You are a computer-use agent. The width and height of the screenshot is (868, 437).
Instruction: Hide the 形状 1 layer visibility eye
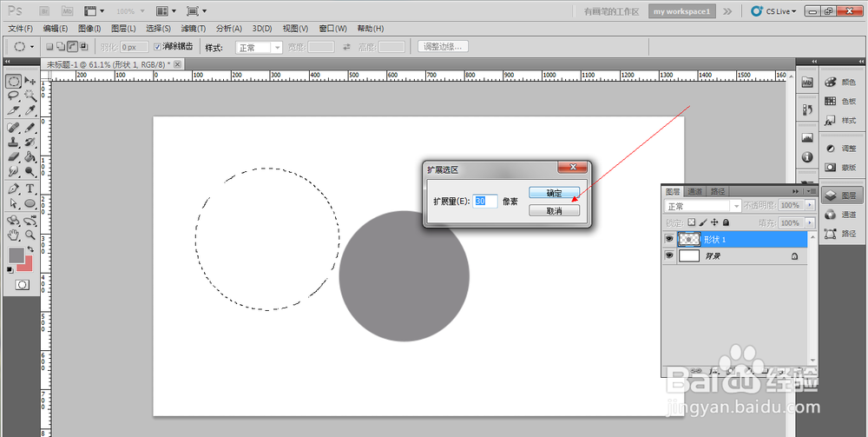click(x=668, y=239)
